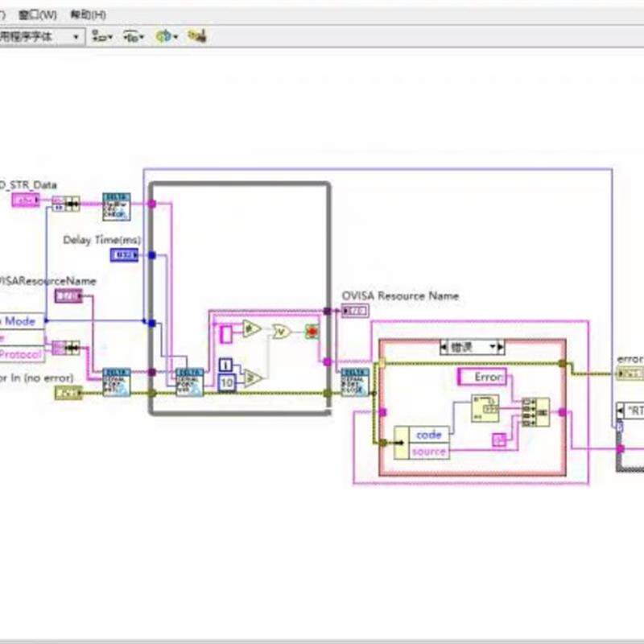Select the numeric constant 10
Screen dimensions: 644x644
(227, 383)
